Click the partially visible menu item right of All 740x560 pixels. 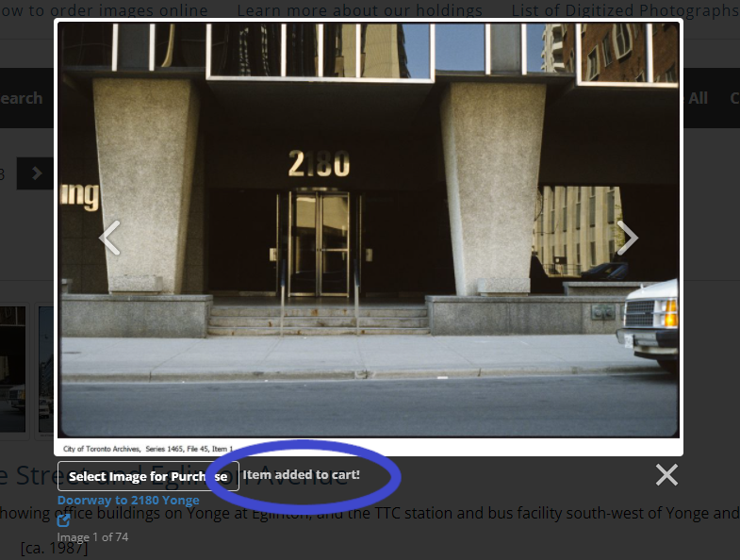point(734,98)
